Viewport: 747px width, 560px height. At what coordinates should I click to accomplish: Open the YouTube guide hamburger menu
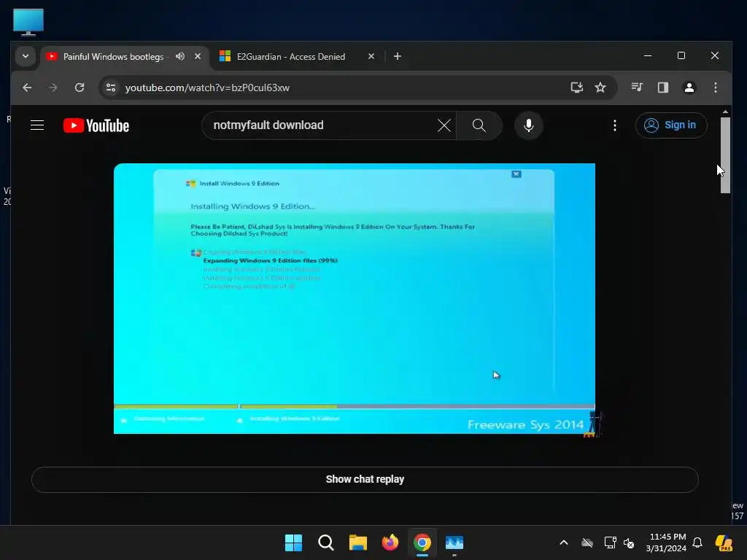[37, 125]
